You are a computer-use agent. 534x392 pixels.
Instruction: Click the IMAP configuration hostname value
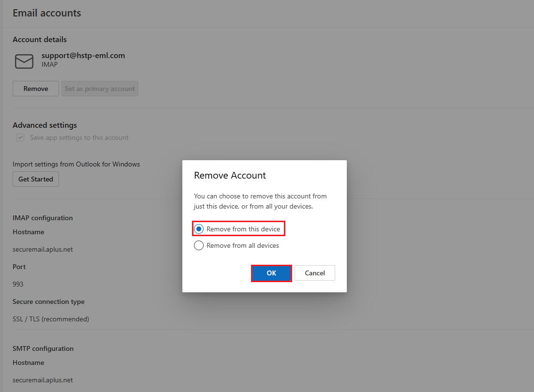pyautogui.click(x=43, y=249)
